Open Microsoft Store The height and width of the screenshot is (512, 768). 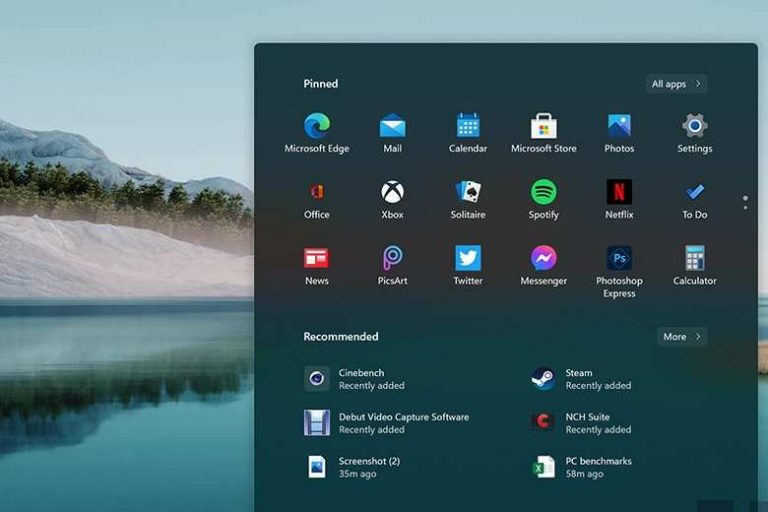[544, 133]
